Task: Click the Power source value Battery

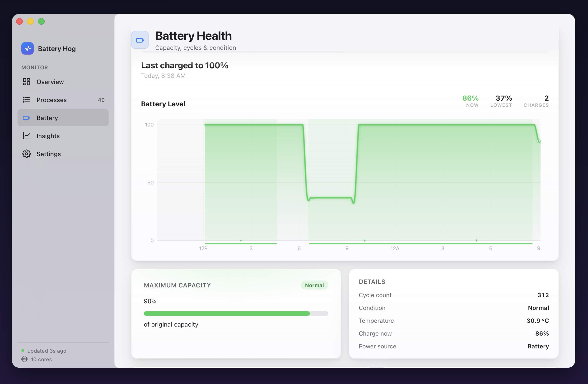Action: click(x=538, y=347)
